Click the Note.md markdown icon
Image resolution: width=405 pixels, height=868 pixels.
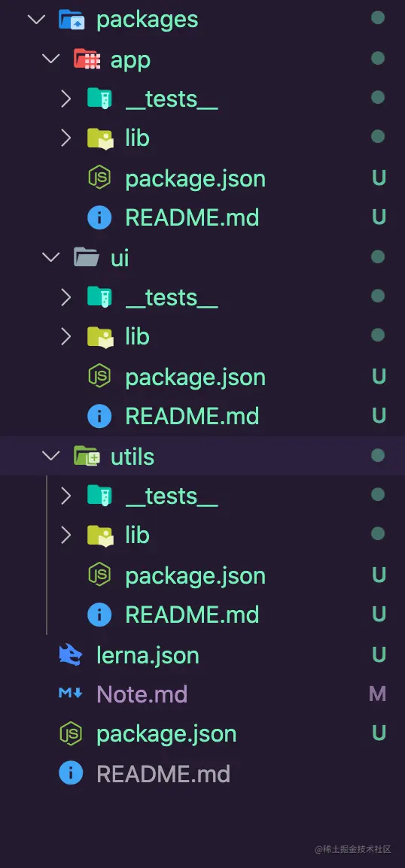coord(71,693)
